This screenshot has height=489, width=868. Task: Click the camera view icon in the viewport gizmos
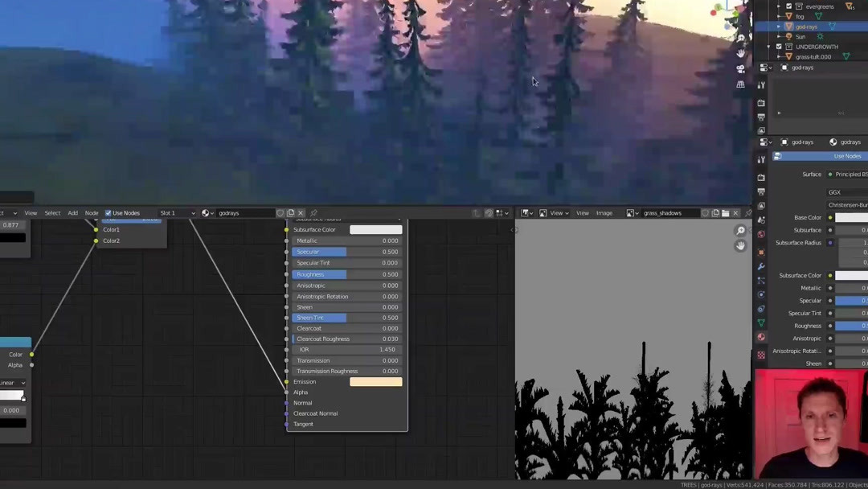tap(739, 68)
